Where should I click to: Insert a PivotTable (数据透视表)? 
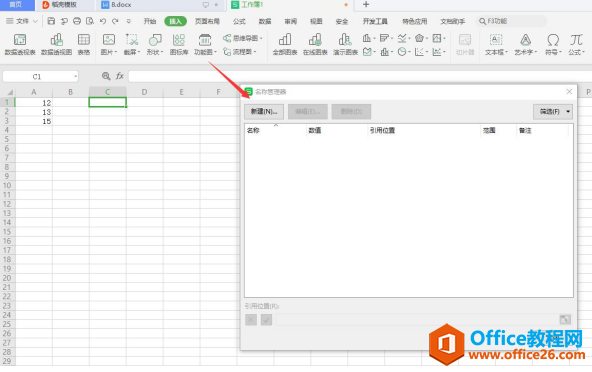pos(20,45)
